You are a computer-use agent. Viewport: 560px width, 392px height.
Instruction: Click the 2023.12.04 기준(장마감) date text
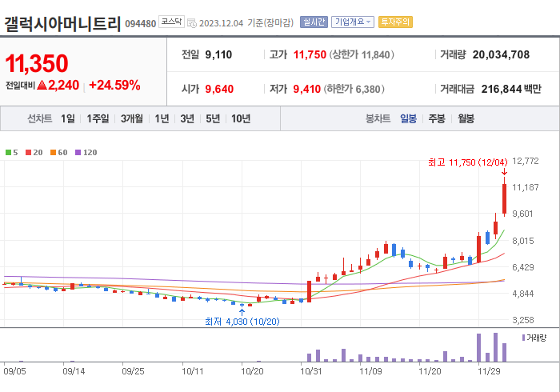click(246, 23)
